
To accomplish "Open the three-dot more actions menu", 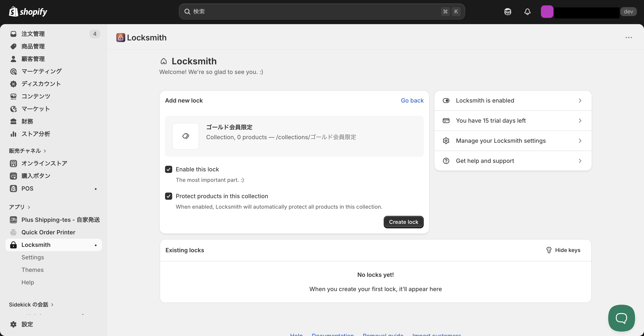I will tap(629, 38).
